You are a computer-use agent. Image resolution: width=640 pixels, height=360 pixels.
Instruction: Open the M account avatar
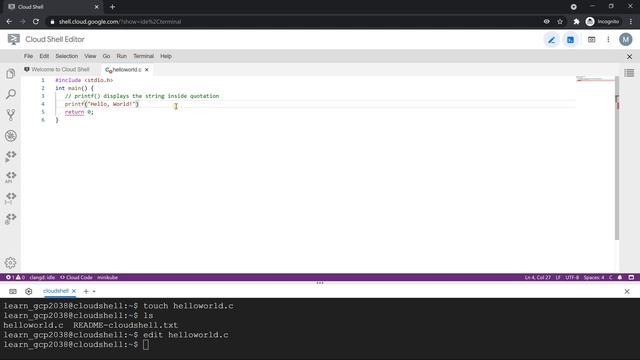[625, 39]
